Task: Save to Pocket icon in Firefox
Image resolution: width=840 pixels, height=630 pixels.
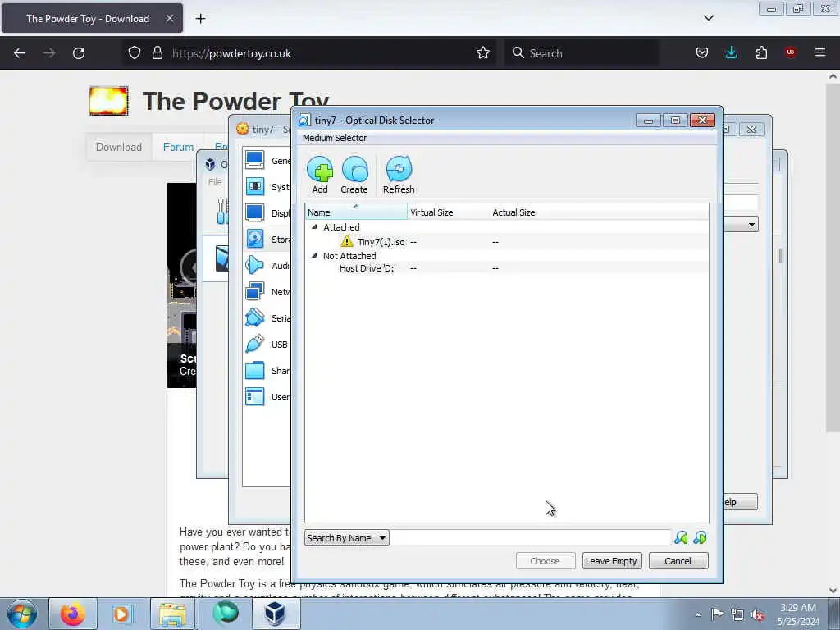Action: tap(702, 53)
